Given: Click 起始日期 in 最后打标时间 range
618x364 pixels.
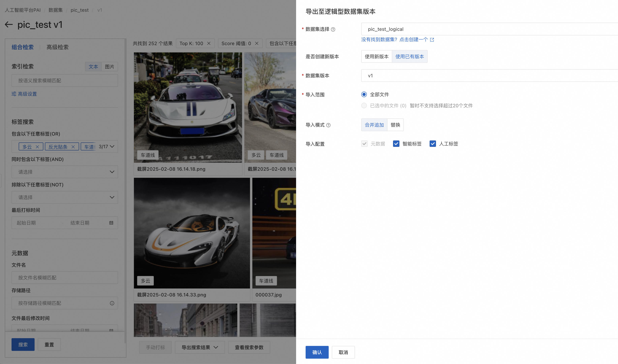Looking at the screenshot, I should (x=26, y=223).
